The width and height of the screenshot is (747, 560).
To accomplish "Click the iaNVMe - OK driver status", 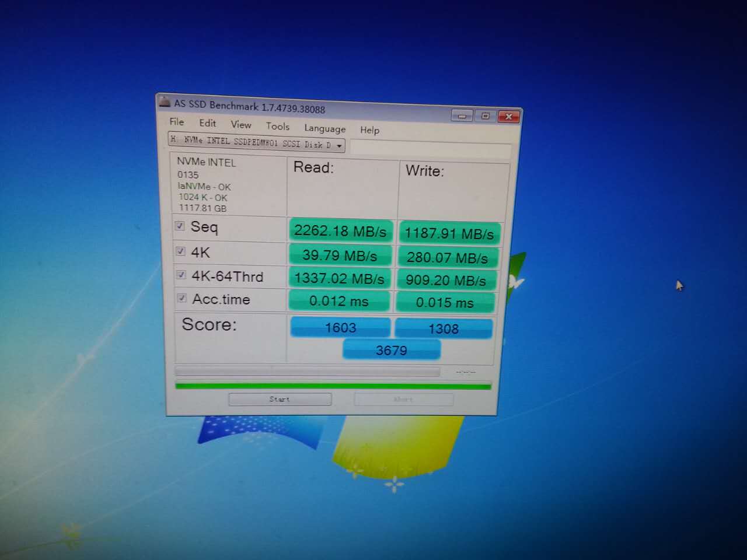I will [204, 187].
